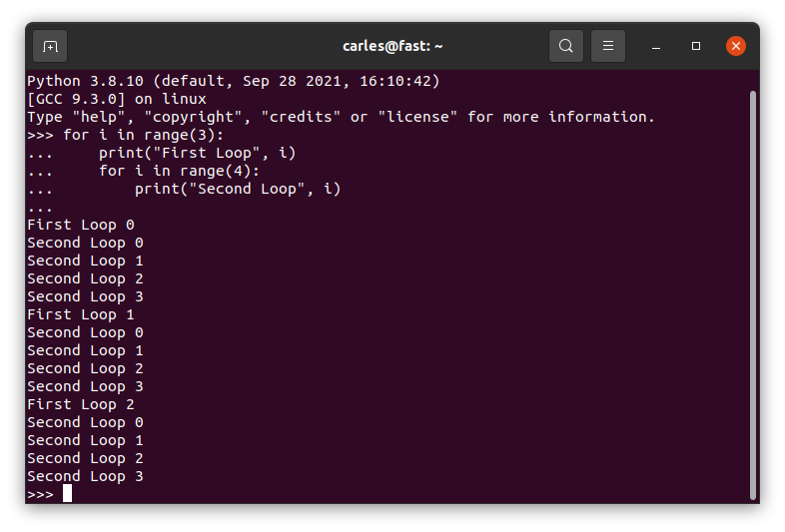Click the print("First Loop", i) code line

pos(198,153)
